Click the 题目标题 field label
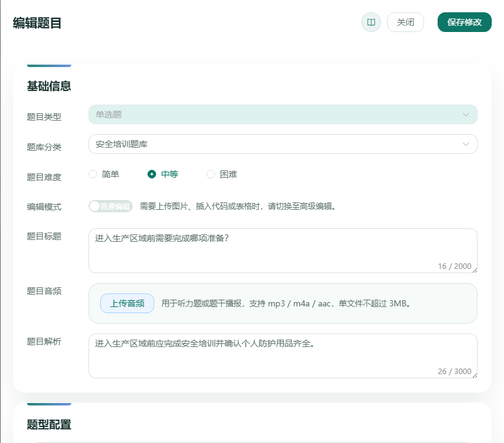 coord(44,236)
